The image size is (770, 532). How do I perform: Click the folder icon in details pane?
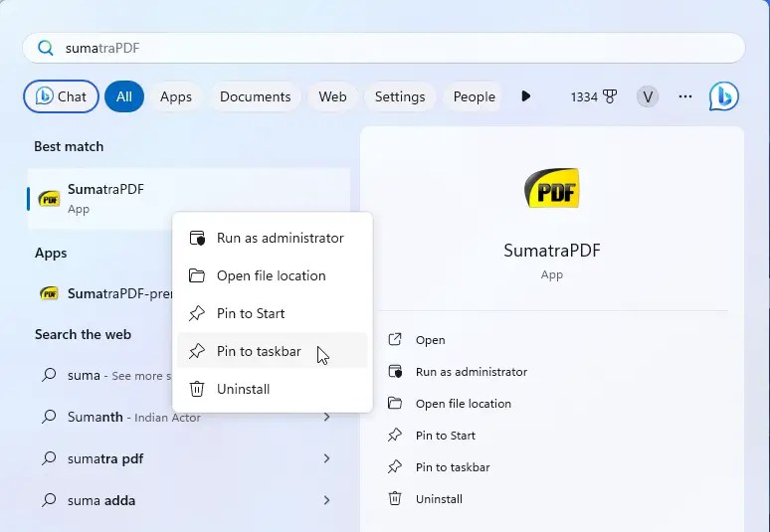[395, 404]
